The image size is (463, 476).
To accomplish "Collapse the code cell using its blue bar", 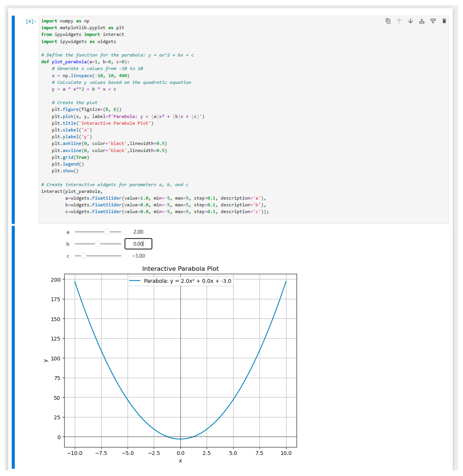I will tap(13, 119).
